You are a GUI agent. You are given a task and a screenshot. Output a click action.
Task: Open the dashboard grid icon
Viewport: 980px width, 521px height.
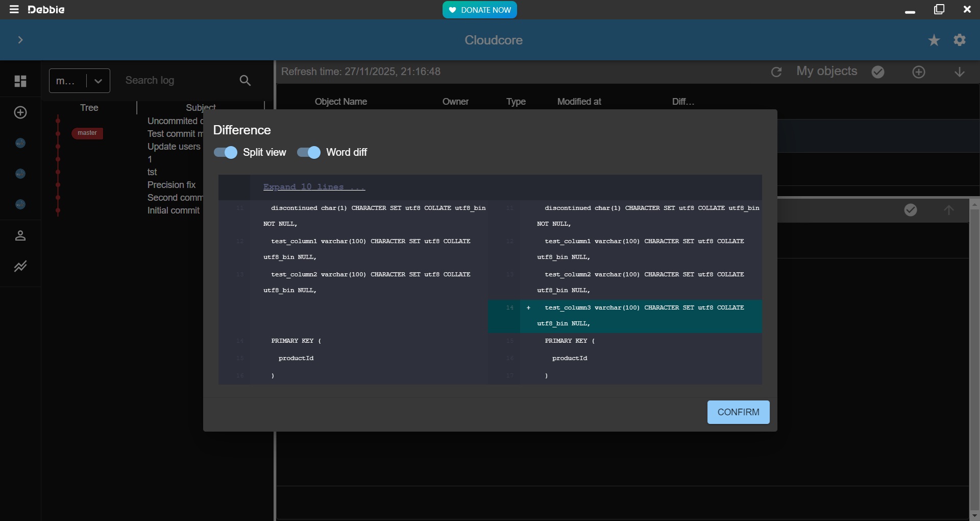point(20,81)
